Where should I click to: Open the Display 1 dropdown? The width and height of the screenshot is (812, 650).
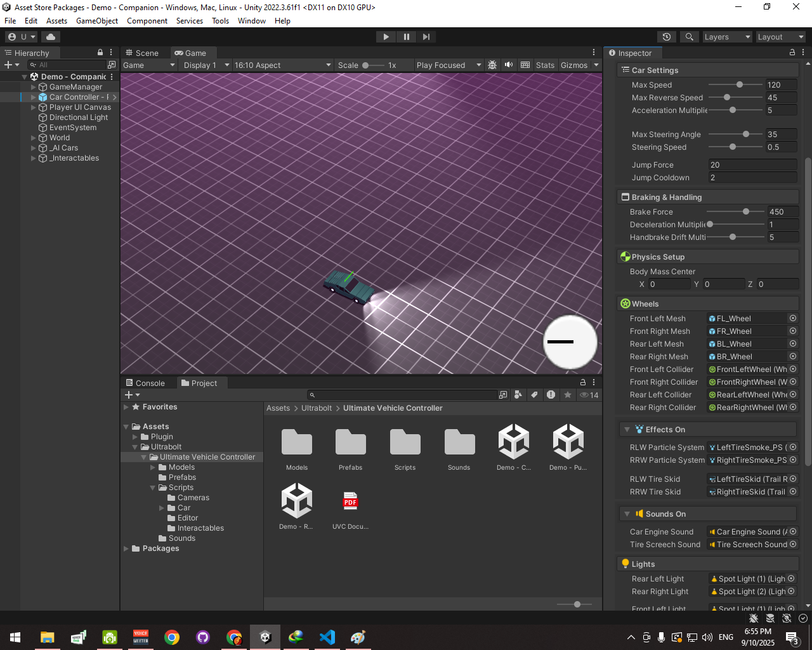[206, 65]
